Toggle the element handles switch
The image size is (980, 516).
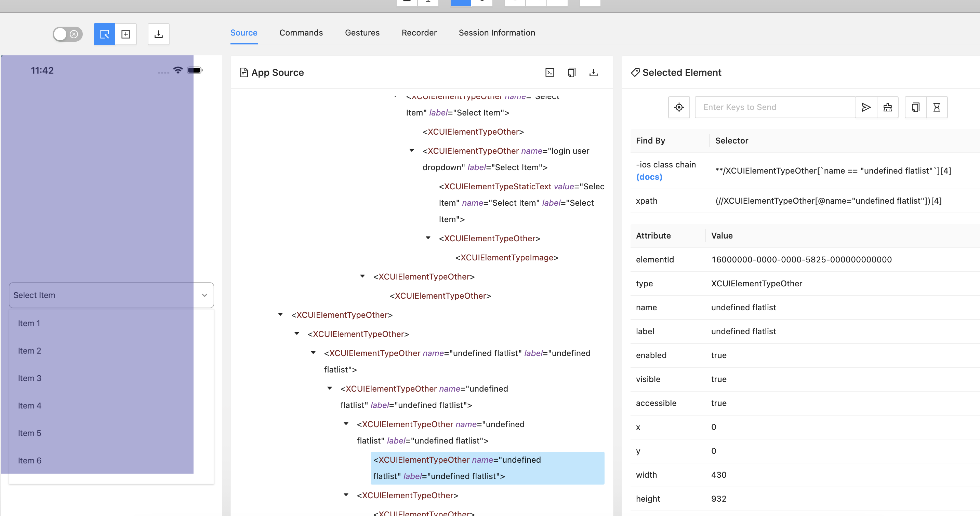68,34
